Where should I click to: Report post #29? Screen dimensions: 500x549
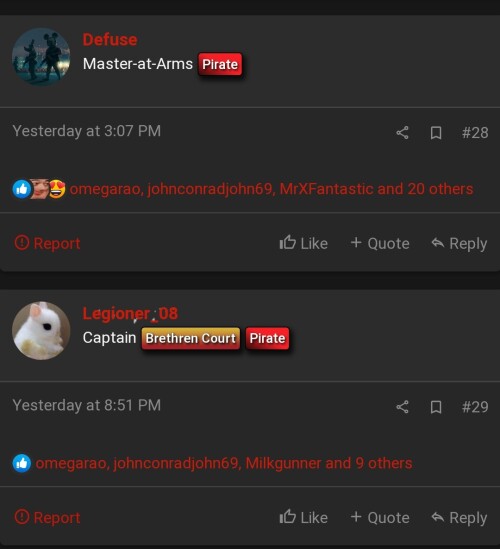47,517
